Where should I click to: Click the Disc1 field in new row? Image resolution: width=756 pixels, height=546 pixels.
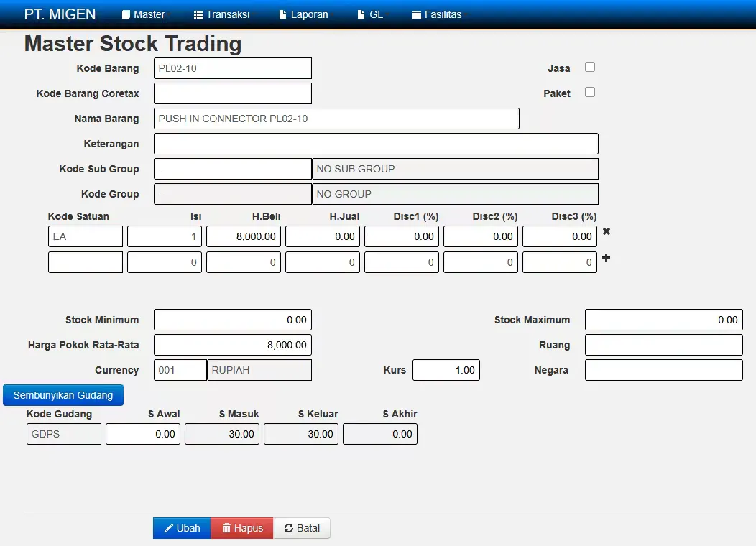(x=402, y=262)
